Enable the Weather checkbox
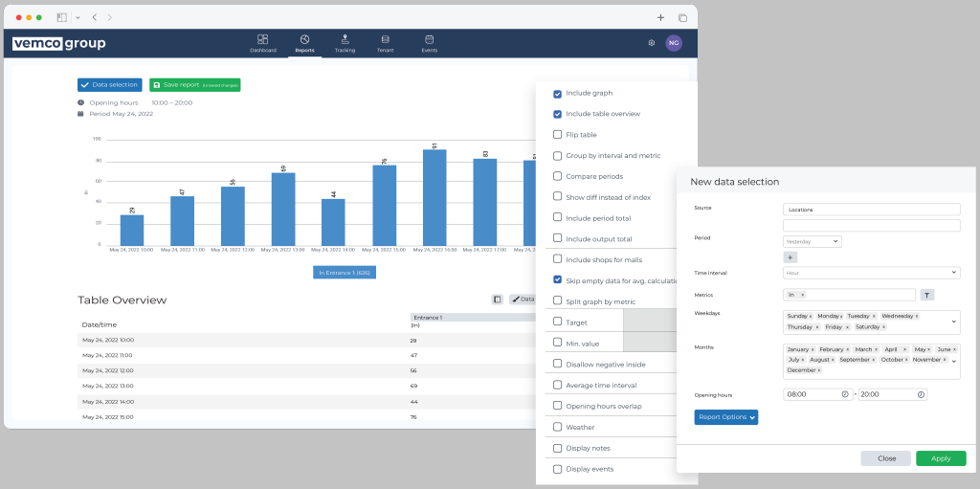 click(x=558, y=427)
